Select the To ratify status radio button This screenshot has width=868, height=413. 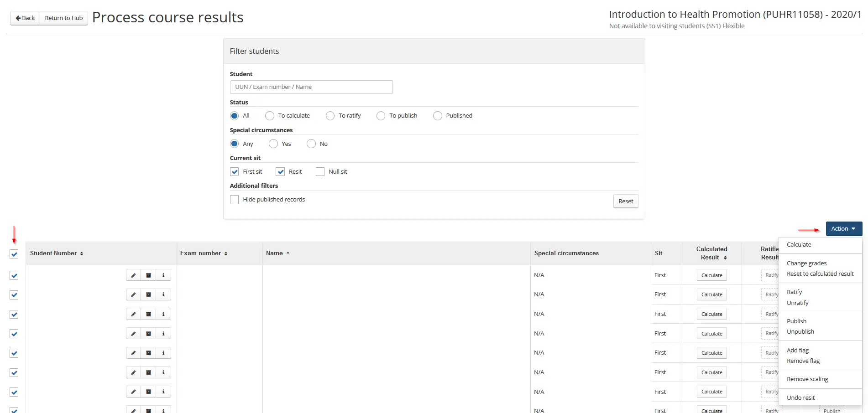330,116
